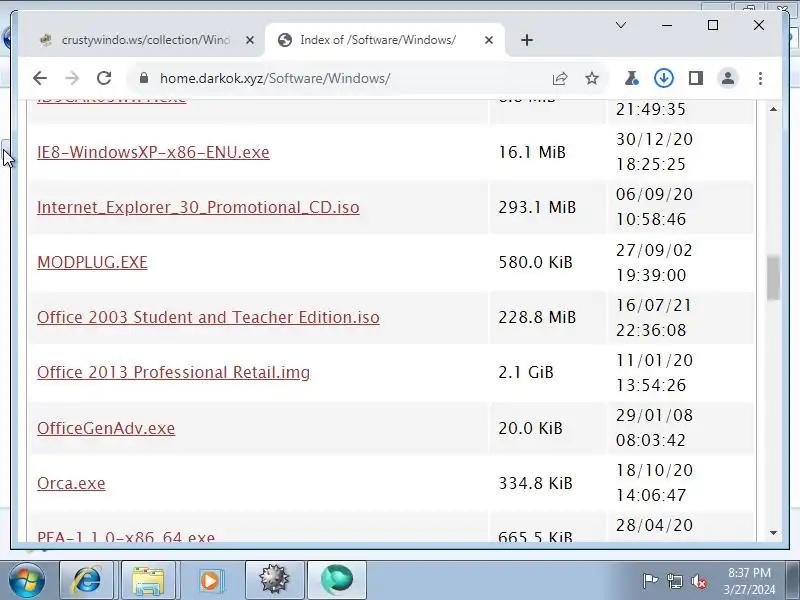
Task: Click the 11/01/20 13:54:26 date cell
Action: [x=681, y=373]
